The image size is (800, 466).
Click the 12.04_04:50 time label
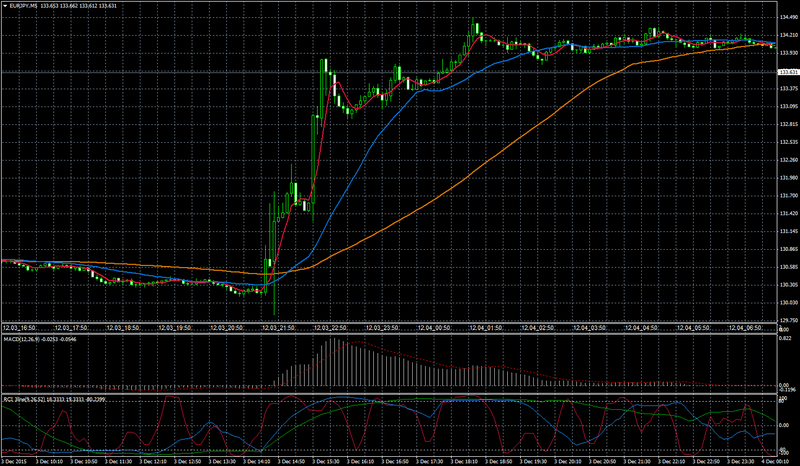point(640,328)
